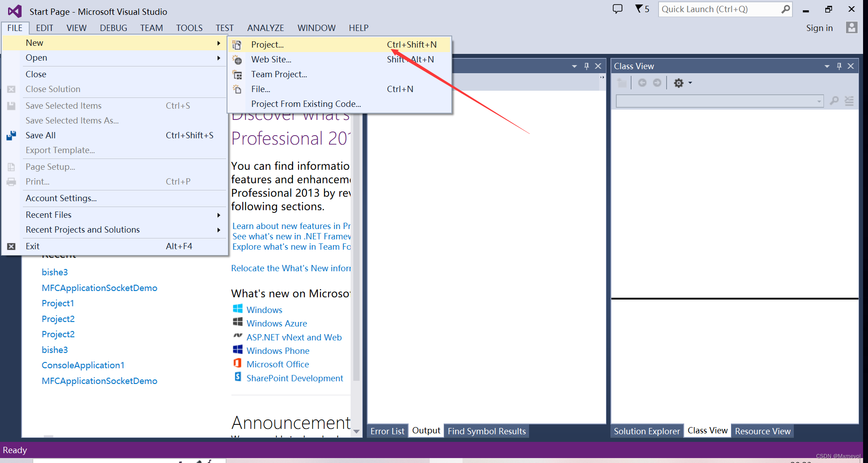This screenshot has height=463, width=868.
Task: Click the clear search icon in Class View
Action: [x=849, y=101]
